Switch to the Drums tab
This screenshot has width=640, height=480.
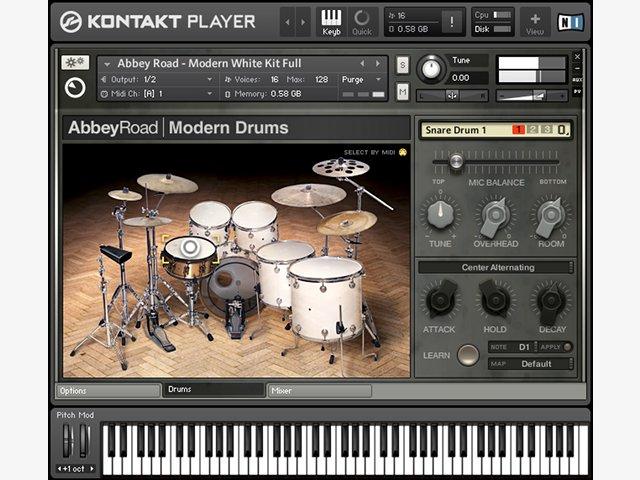pyautogui.click(x=213, y=389)
